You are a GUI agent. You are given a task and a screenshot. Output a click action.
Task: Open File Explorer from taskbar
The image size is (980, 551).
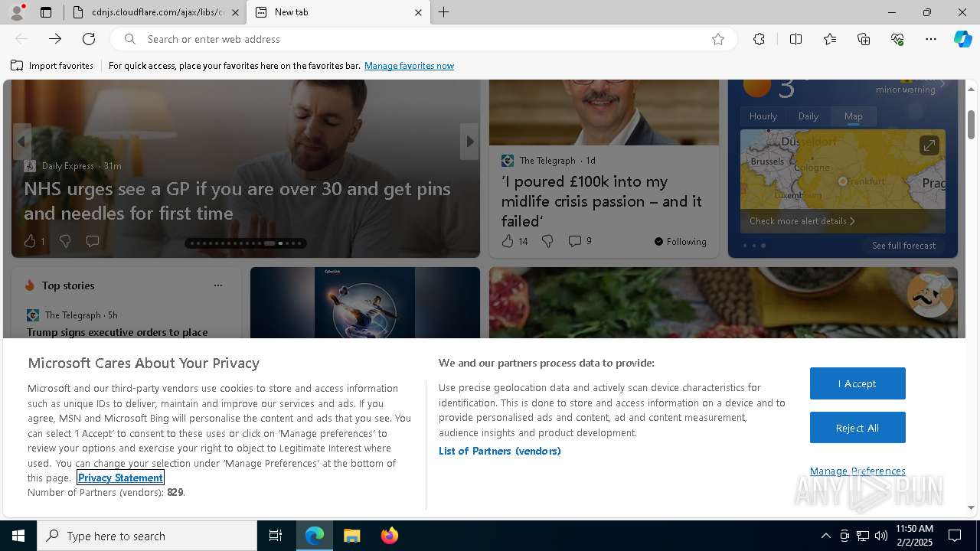tap(351, 536)
